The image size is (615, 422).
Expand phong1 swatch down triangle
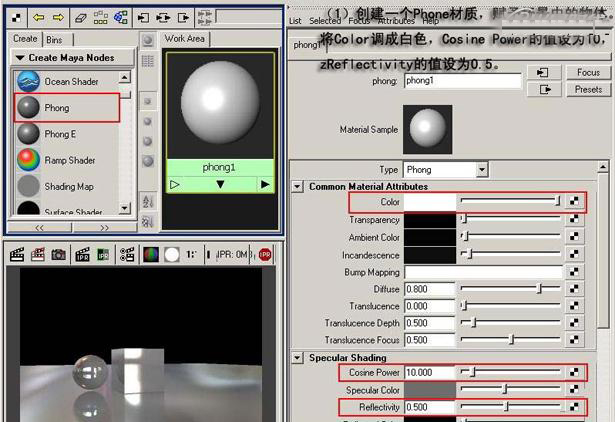(x=220, y=184)
